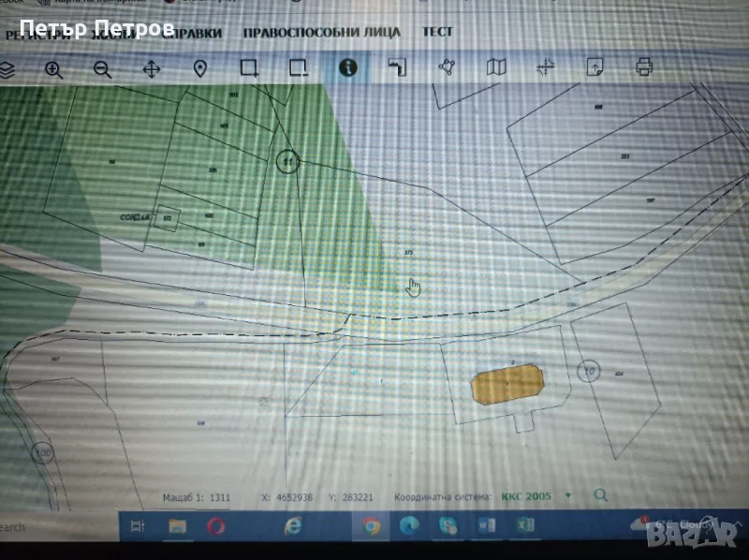Open the ПРАВОСПОСОБНИ ЛИЦА menu
Screen dimensions: 749x560
point(321,32)
